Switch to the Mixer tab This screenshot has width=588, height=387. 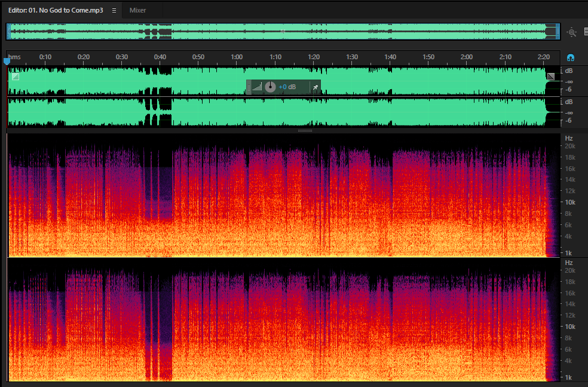click(137, 11)
